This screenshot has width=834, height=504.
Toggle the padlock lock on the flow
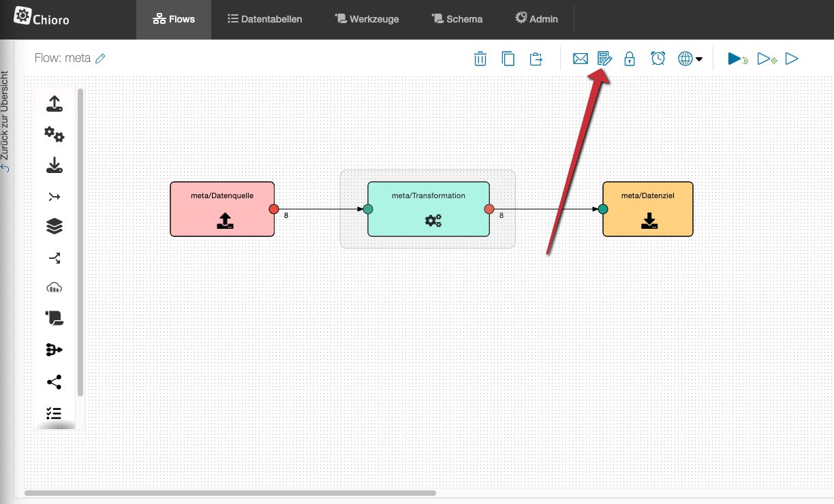coord(630,59)
